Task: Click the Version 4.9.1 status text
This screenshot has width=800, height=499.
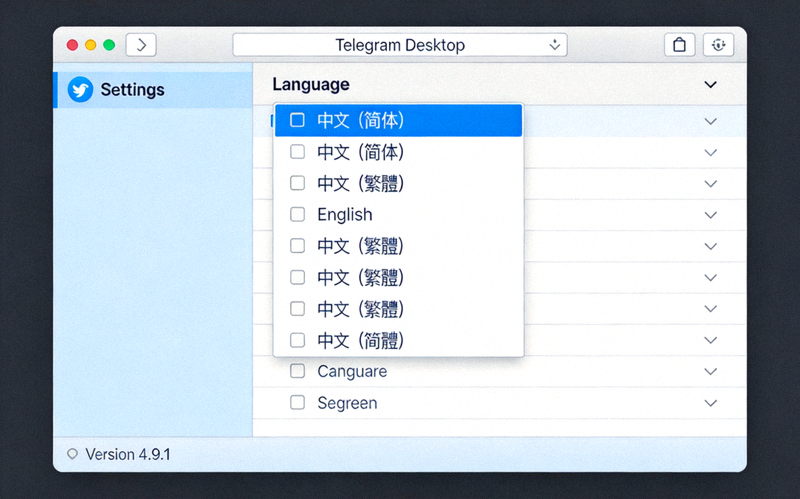Action: pyautogui.click(x=128, y=454)
